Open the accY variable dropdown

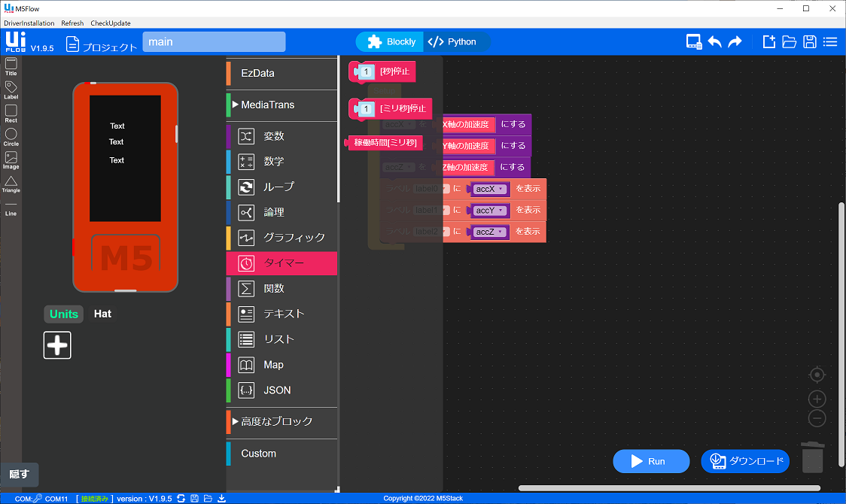(489, 211)
